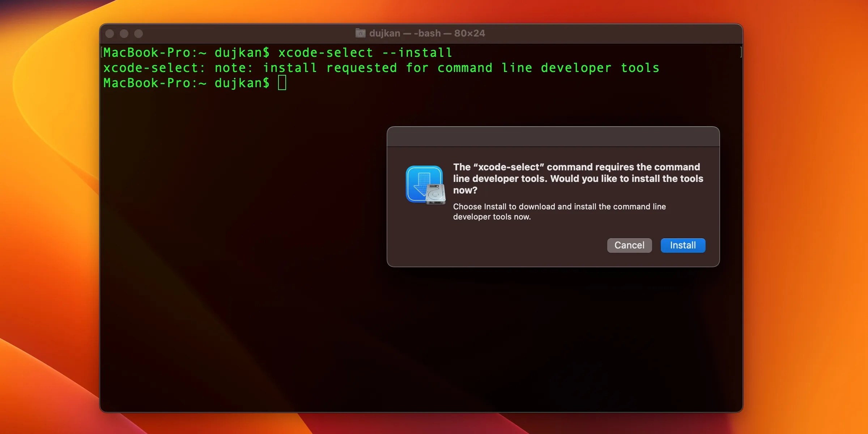The height and width of the screenshot is (434, 868).
Task: Click the terminal cursor at the prompt
Action: tap(282, 83)
